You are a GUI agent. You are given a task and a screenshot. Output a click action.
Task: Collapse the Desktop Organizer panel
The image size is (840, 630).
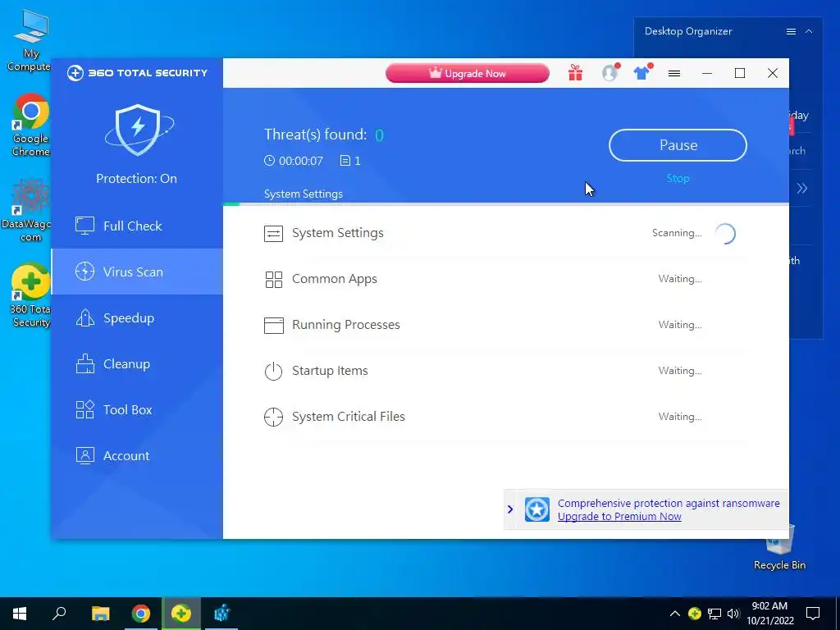click(x=809, y=32)
